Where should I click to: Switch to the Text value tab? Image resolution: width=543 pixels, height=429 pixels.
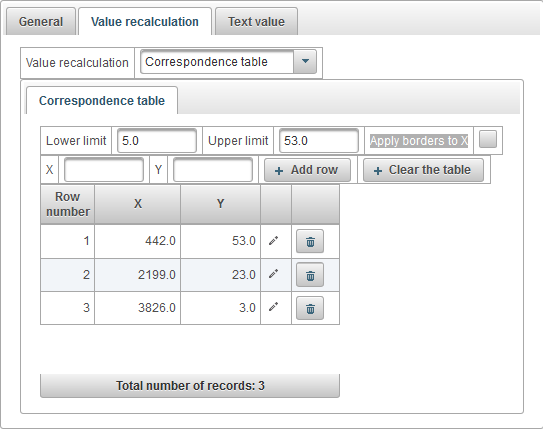point(256,21)
